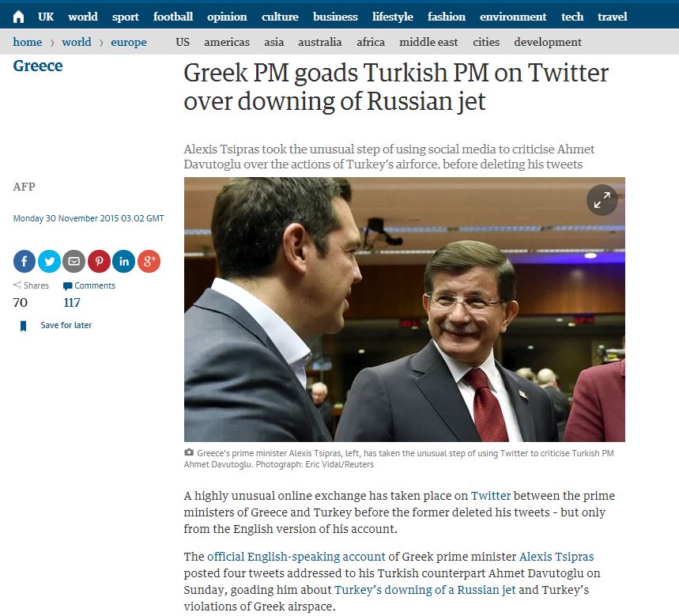Open the football menu section
This screenshot has width=679, height=616.
(x=173, y=17)
